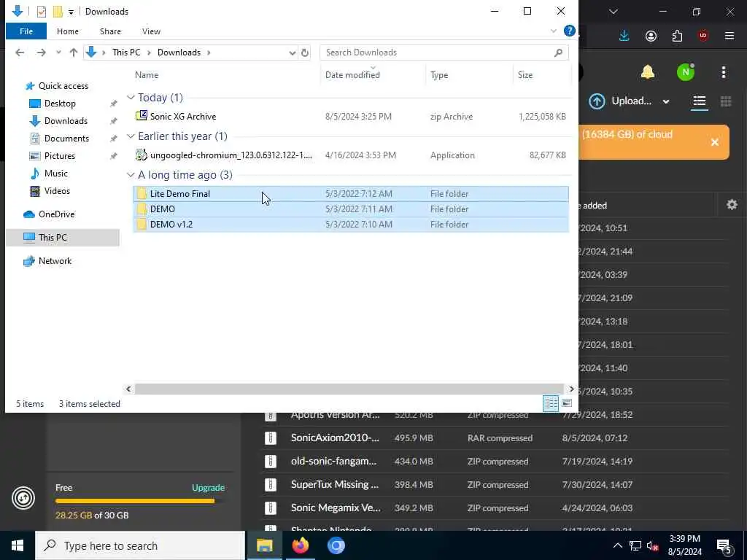Open File Explorer from the taskbar
The width and height of the screenshot is (747, 560).
click(x=264, y=545)
